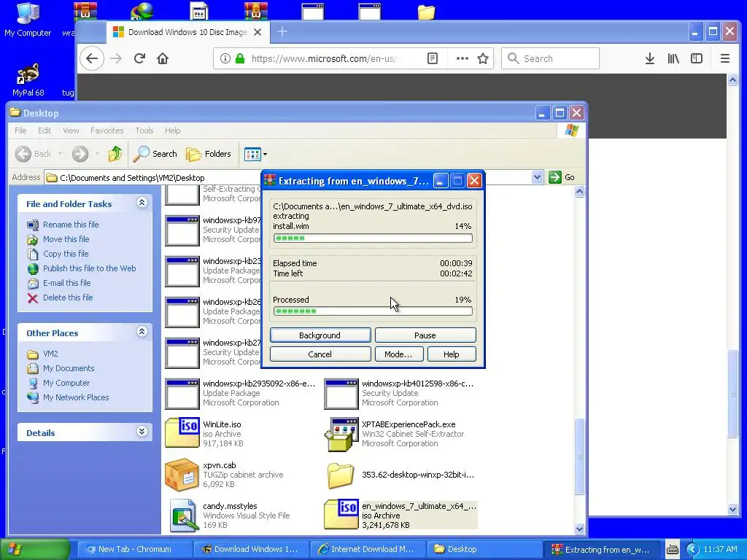The width and height of the screenshot is (747, 560).
Task: Open Explorer address bar dropdown arrow
Action: (x=537, y=177)
